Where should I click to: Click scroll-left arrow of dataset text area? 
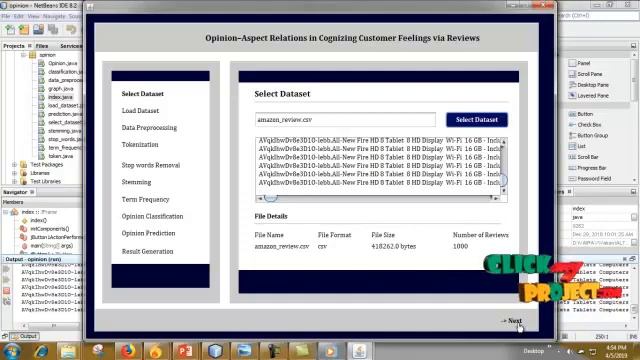(x=260, y=198)
